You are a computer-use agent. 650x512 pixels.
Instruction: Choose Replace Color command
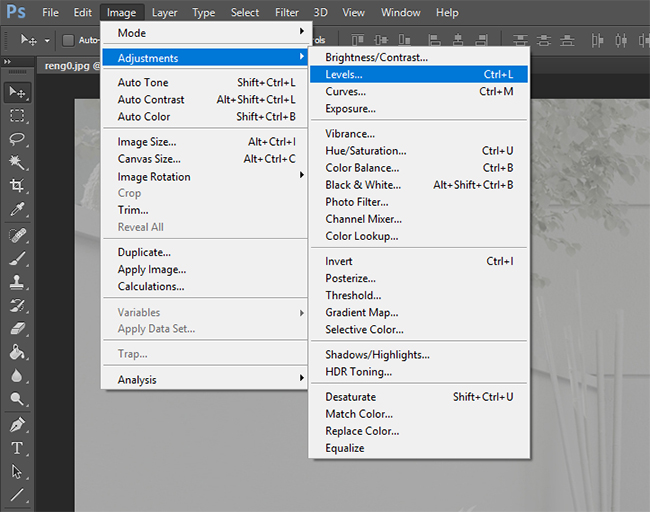pyautogui.click(x=419, y=431)
